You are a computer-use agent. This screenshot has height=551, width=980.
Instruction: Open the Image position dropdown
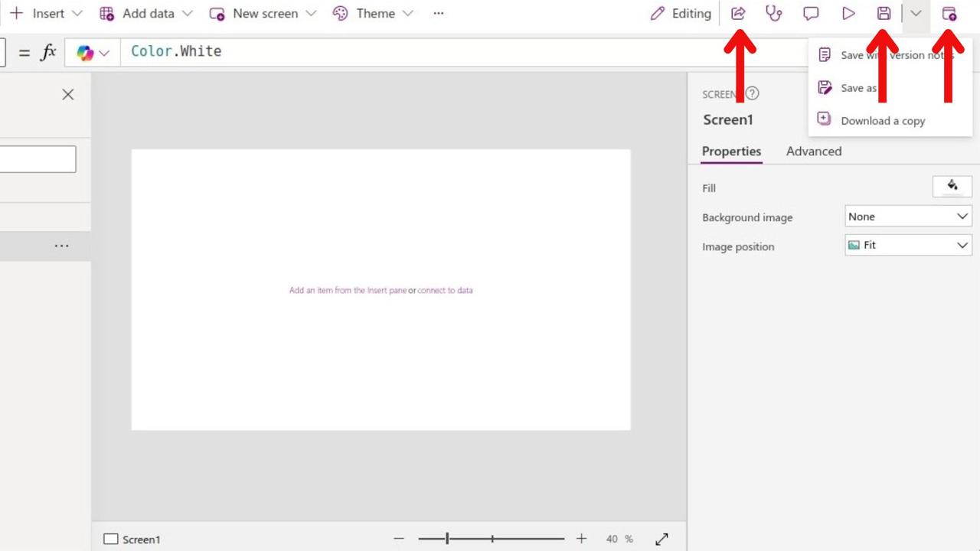(908, 246)
